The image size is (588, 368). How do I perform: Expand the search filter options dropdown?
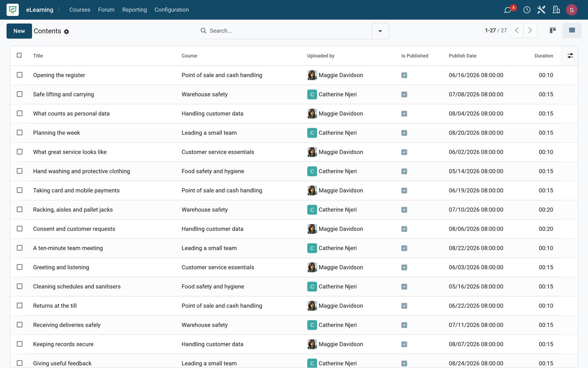pos(380,31)
